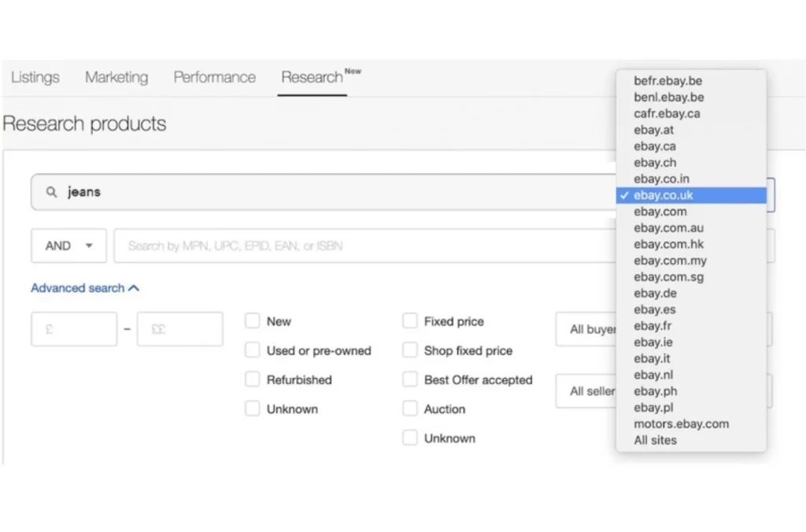
Task: Click the AND dropdown arrow icon
Action: (x=89, y=246)
